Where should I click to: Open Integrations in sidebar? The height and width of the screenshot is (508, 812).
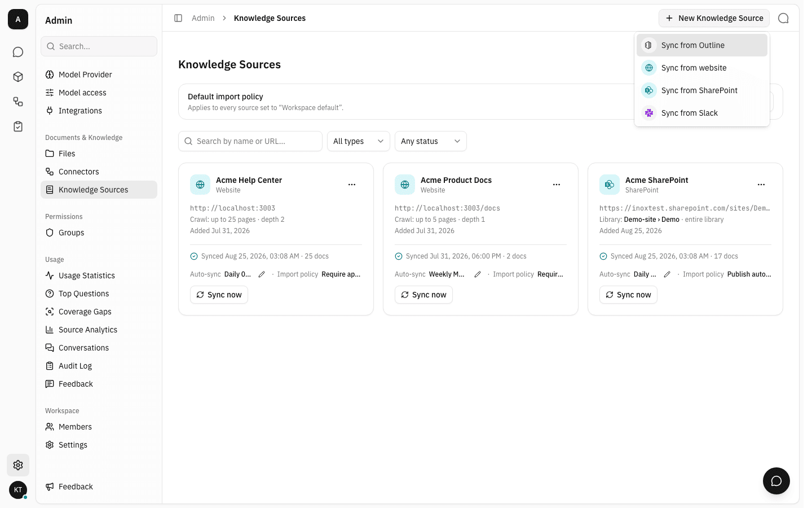99,111
